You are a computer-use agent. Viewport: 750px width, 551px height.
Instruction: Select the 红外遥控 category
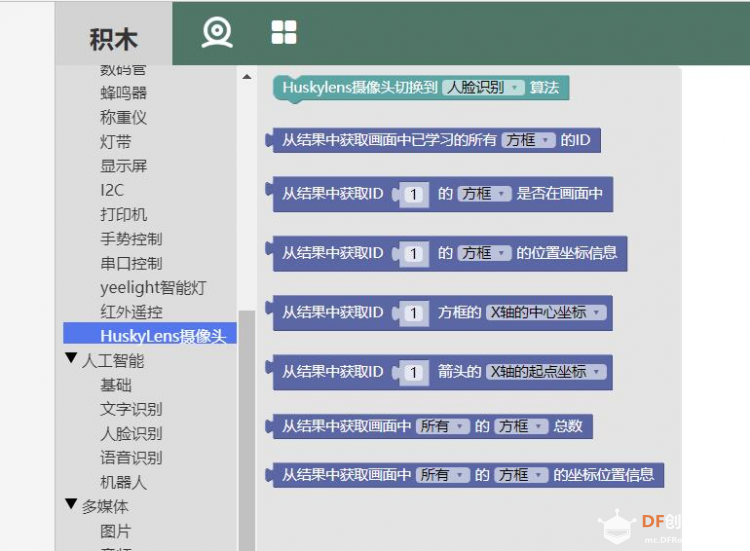131,312
